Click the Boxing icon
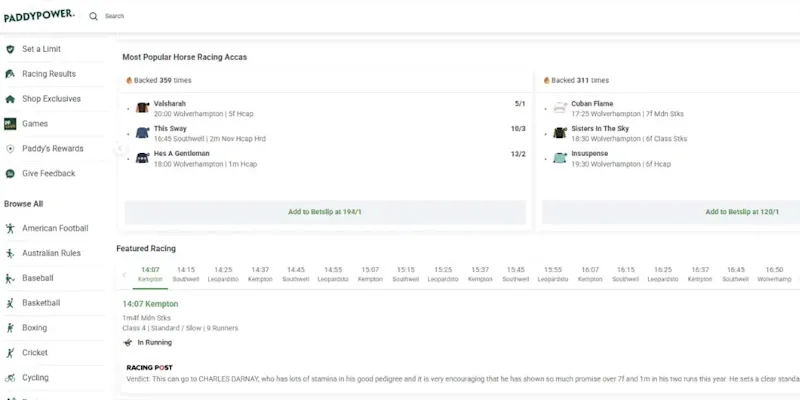 [x=10, y=328]
